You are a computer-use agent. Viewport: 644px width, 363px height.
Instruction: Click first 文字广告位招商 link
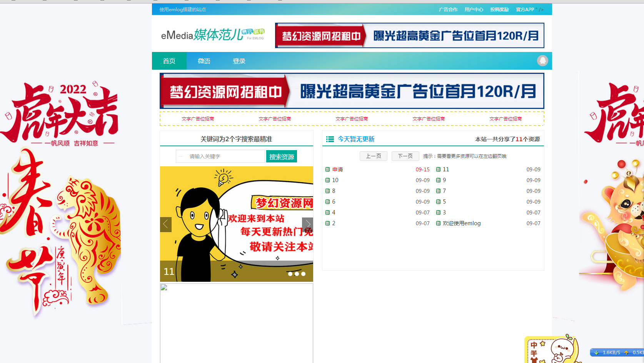coord(198,119)
